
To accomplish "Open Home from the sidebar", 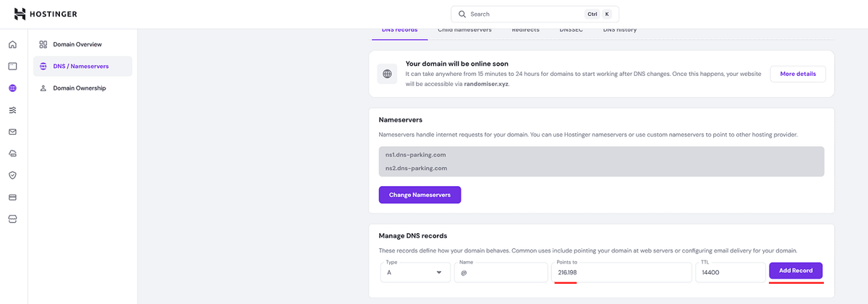I will click(x=12, y=45).
